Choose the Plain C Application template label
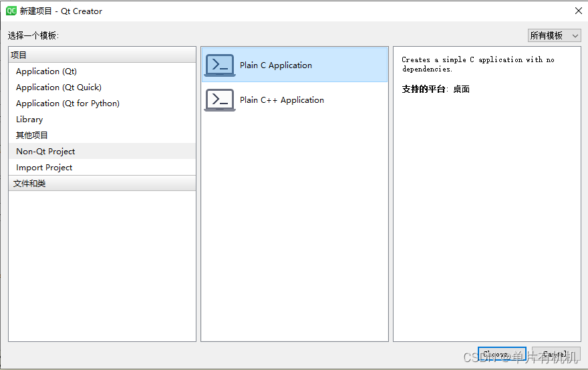 (x=276, y=65)
